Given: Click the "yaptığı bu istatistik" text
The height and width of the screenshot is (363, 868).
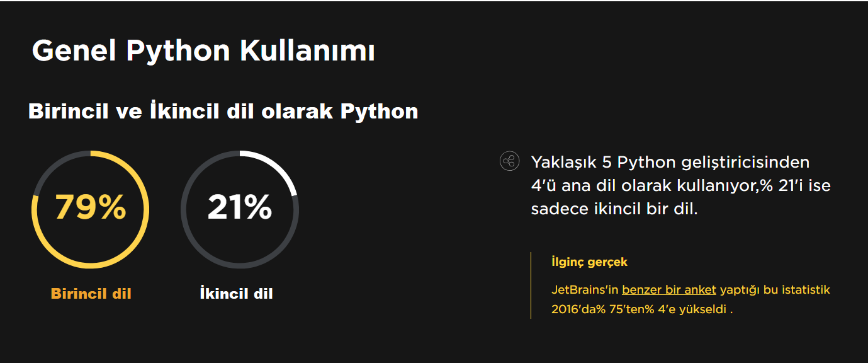Looking at the screenshot, I should (x=775, y=290).
